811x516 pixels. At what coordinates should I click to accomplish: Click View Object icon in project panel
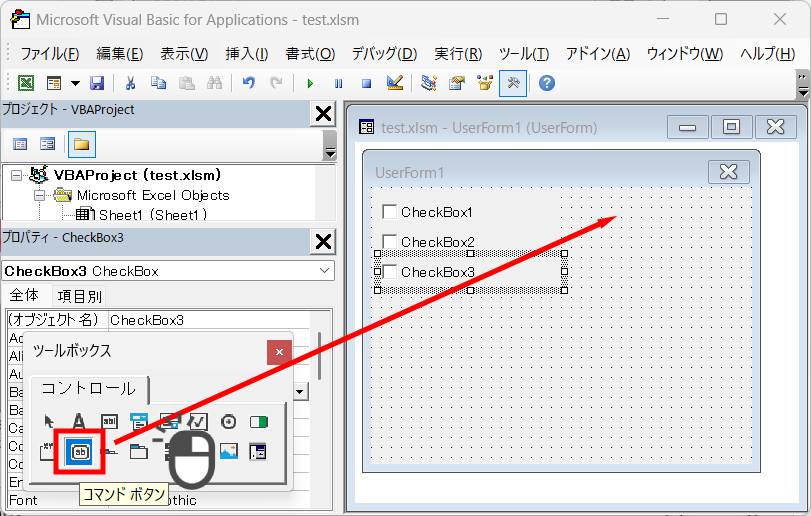click(x=48, y=144)
